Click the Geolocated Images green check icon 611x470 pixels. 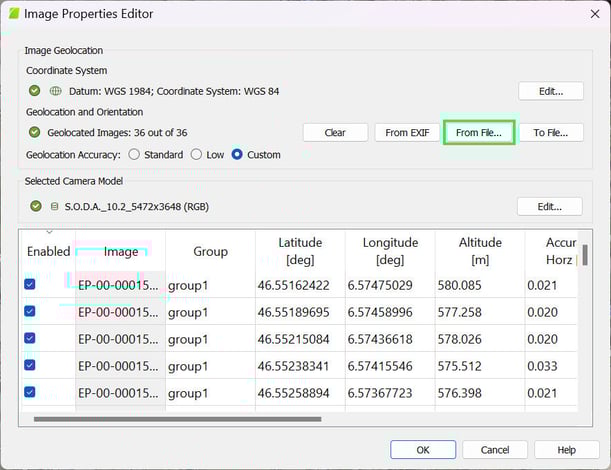point(35,132)
